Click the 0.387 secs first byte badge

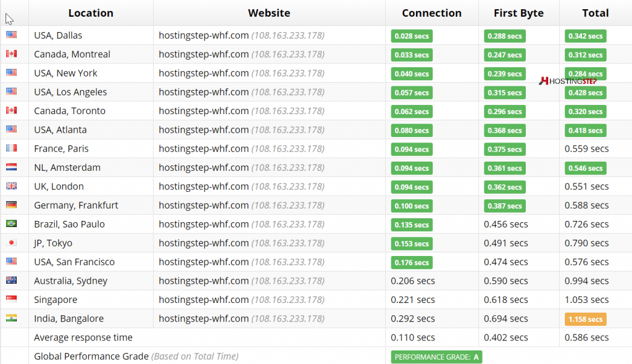coord(505,206)
